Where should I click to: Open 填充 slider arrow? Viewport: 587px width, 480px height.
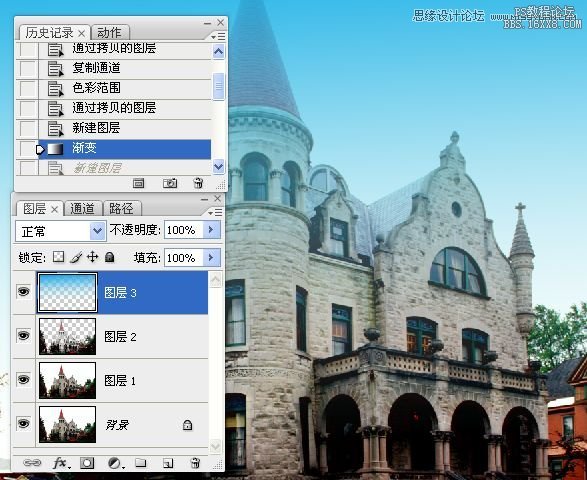coord(212,258)
